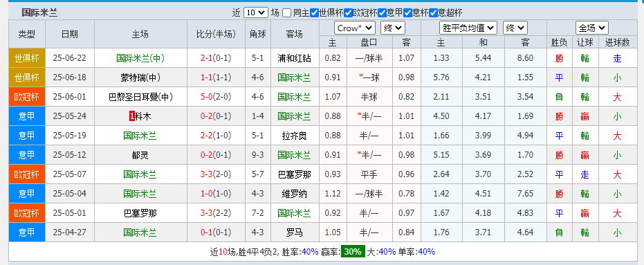Open the Crow* company dropdown
The image size is (644, 265).
point(355,28)
